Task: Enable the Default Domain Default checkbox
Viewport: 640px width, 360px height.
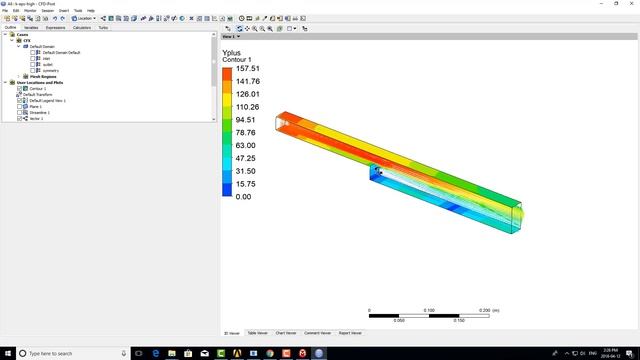Action: pos(33,53)
